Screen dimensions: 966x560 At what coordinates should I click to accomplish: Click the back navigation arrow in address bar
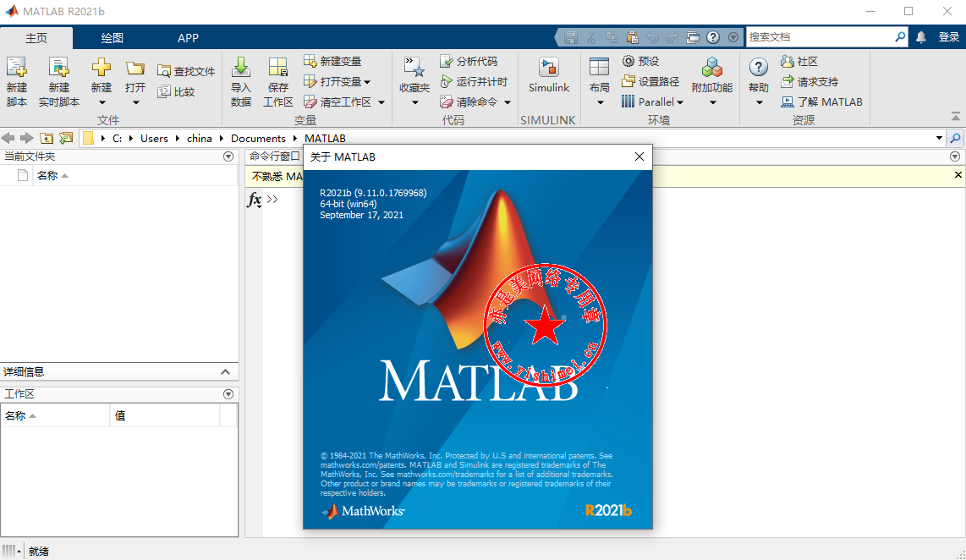pos(8,138)
